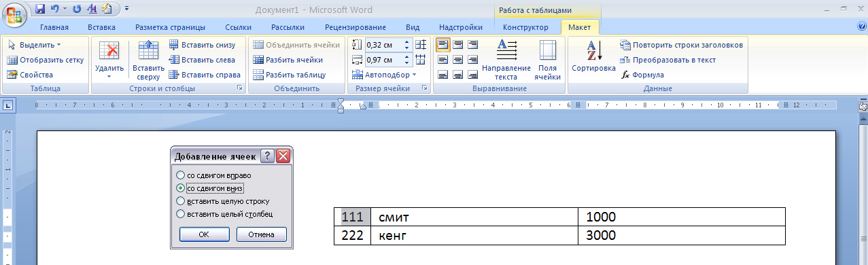The image size is (868, 265).
Task: Switch to the Рецензирование tab
Action: [355, 27]
